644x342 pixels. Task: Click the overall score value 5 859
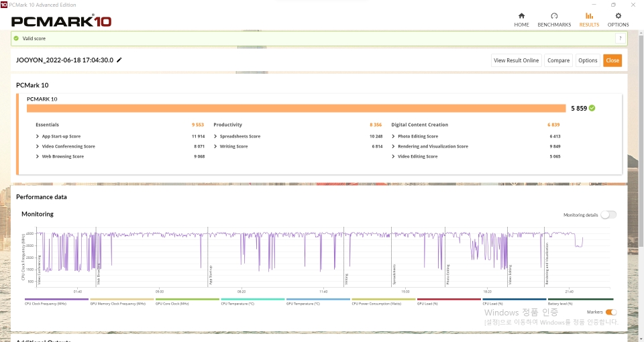(x=579, y=109)
